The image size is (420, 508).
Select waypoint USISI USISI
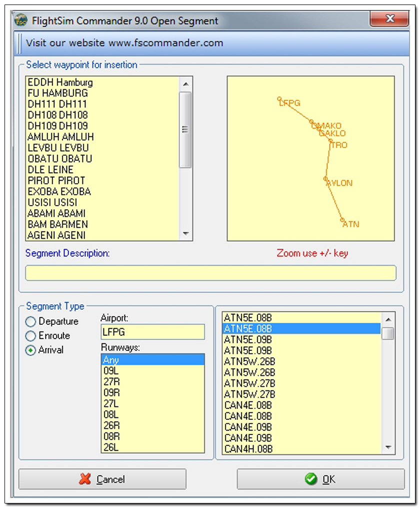point(102,203)
